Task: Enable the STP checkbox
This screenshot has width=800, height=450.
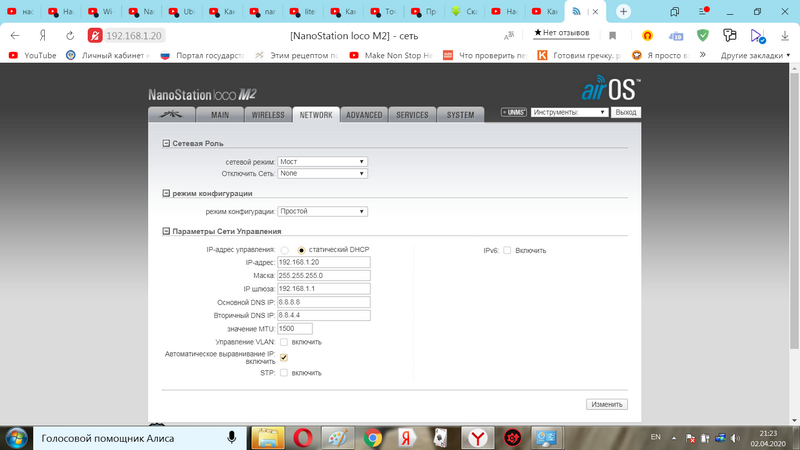Action: click(284, 373)
